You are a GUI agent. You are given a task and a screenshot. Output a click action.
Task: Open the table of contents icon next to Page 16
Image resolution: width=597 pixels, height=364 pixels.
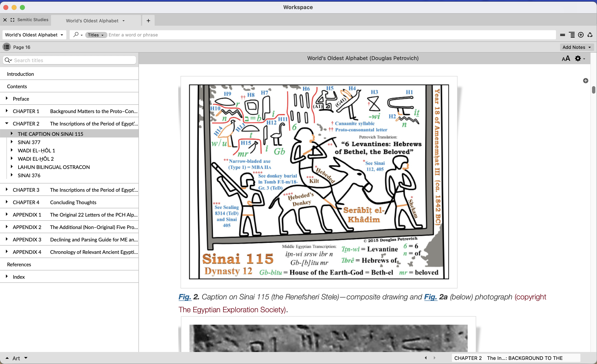click(7, 47)
